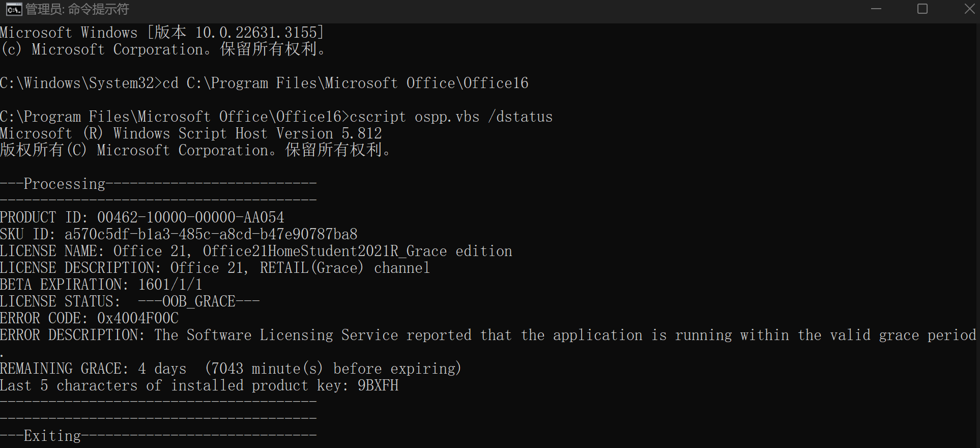This screenshot has height=448, width=980.
Task: Click LICENSE NAME Office21HomeStudent2021R_Grace edition line
Action: pos(256,251)
